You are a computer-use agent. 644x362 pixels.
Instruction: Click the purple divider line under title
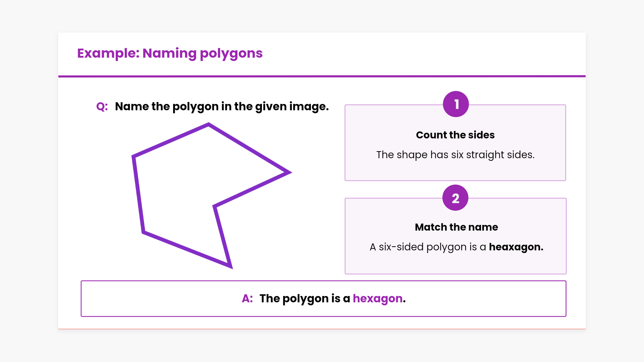coord(322,76)
